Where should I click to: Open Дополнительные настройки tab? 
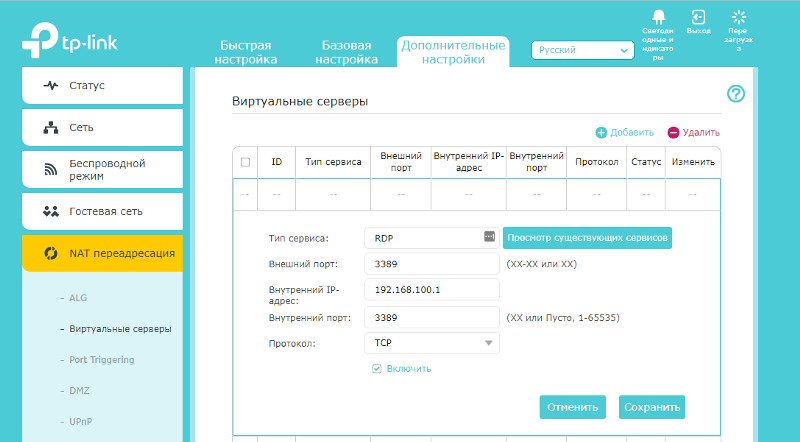(453, 52)
